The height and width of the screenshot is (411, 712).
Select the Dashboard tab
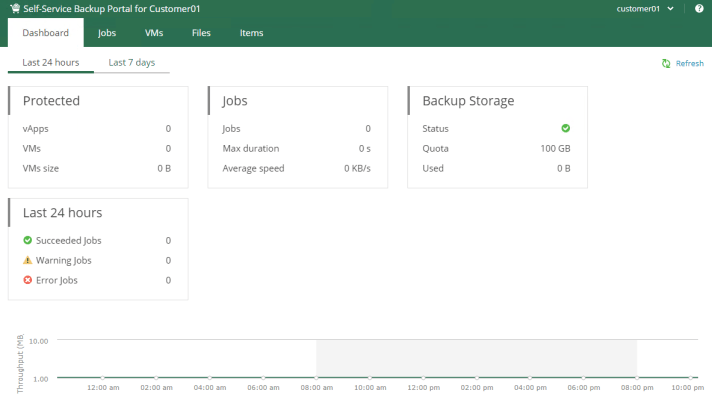pyautogui.click(x=46, y=33)
